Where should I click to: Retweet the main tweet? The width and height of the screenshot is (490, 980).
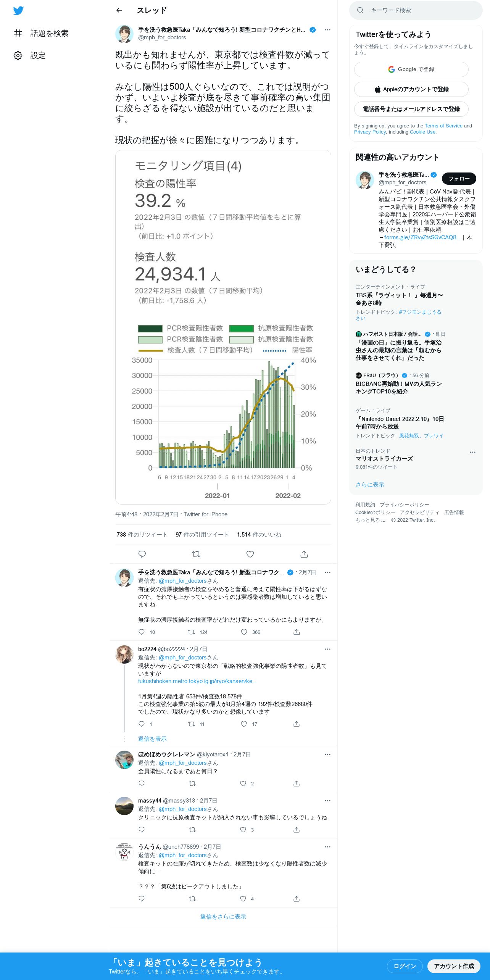pyautogui.click(x=196, y=554)
